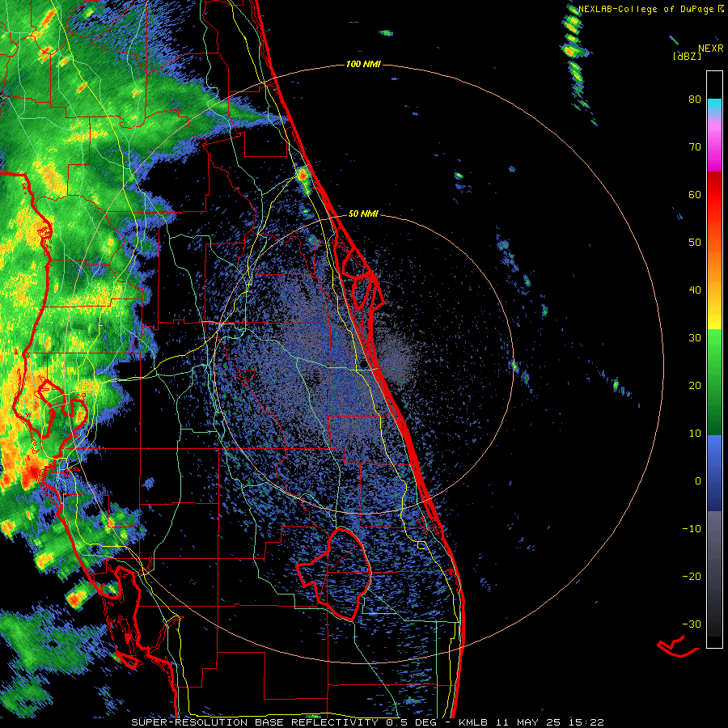Click the 11 MAY 25 15:22 timestamp
The height and width of the screenshot is (728, 728).
coord(551,722)
